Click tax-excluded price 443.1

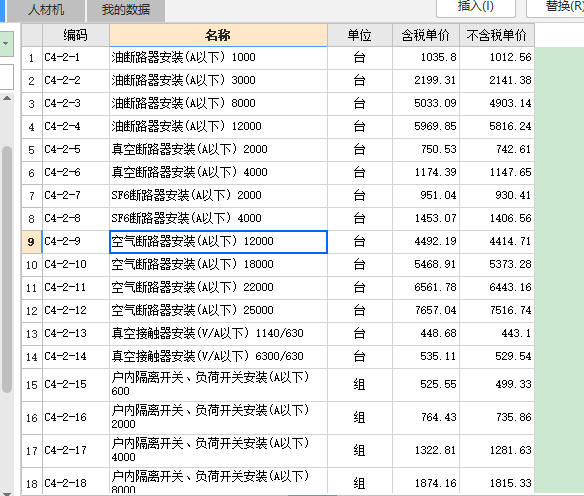pyautogui.click(x=497, y=334)
